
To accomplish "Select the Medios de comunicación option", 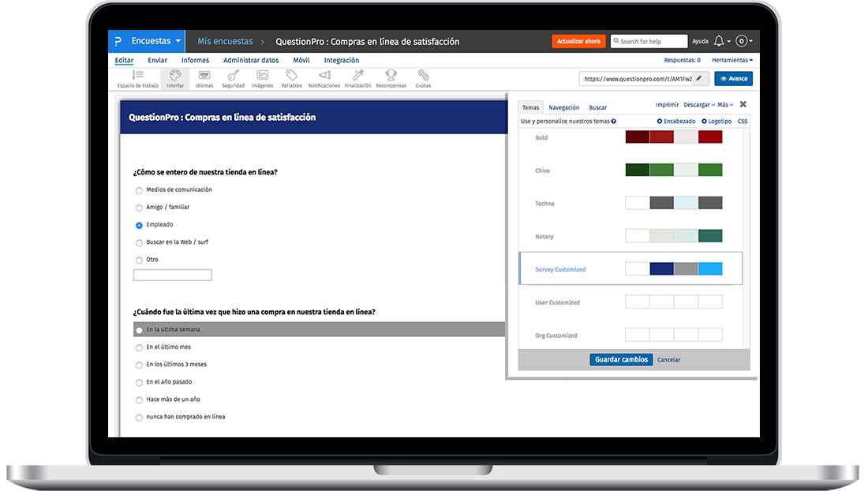I will point(139,190).
